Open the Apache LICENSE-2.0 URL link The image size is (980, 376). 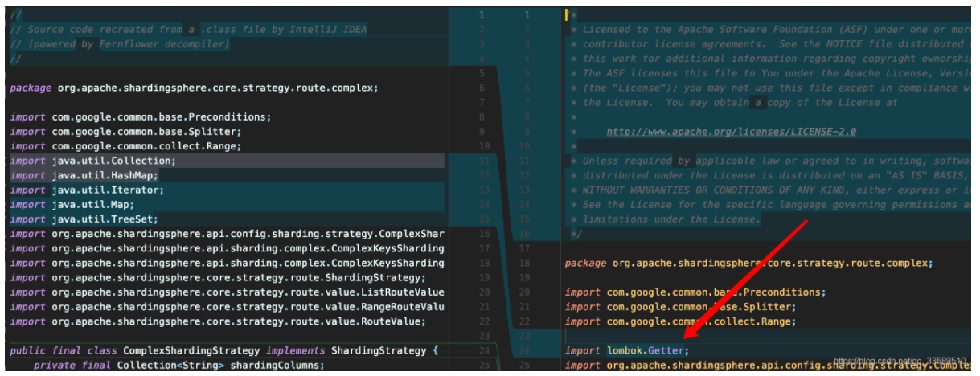click(x=731, y=132)
